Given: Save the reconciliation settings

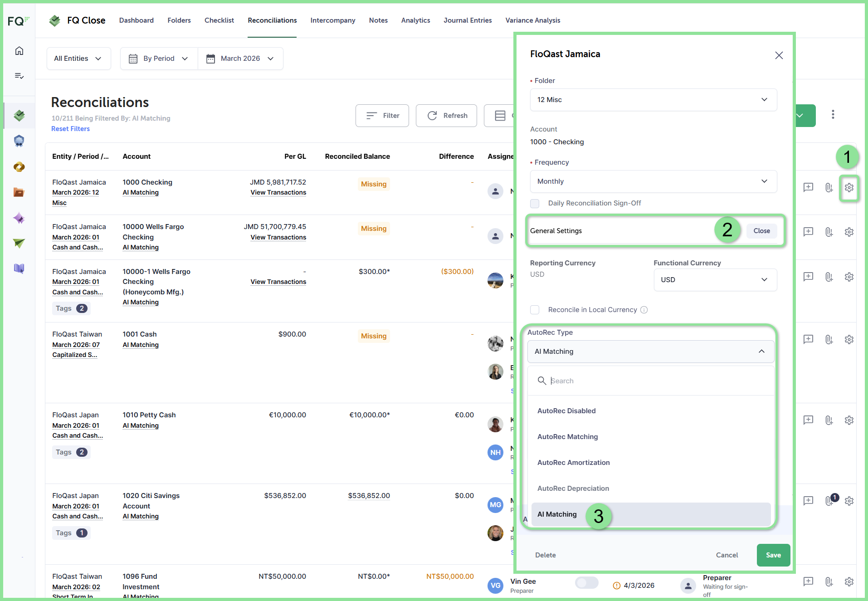Looking at the screenshot, I should coord(773,555).
